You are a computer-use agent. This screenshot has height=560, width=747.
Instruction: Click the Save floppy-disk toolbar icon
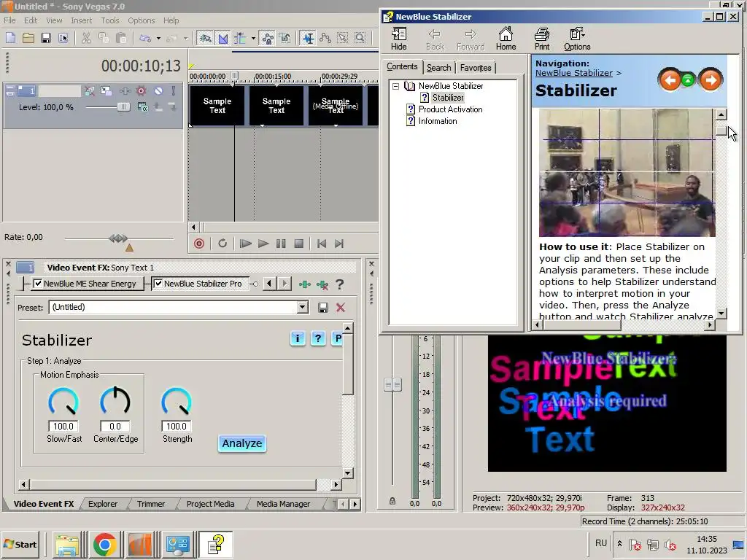point(46,38)
